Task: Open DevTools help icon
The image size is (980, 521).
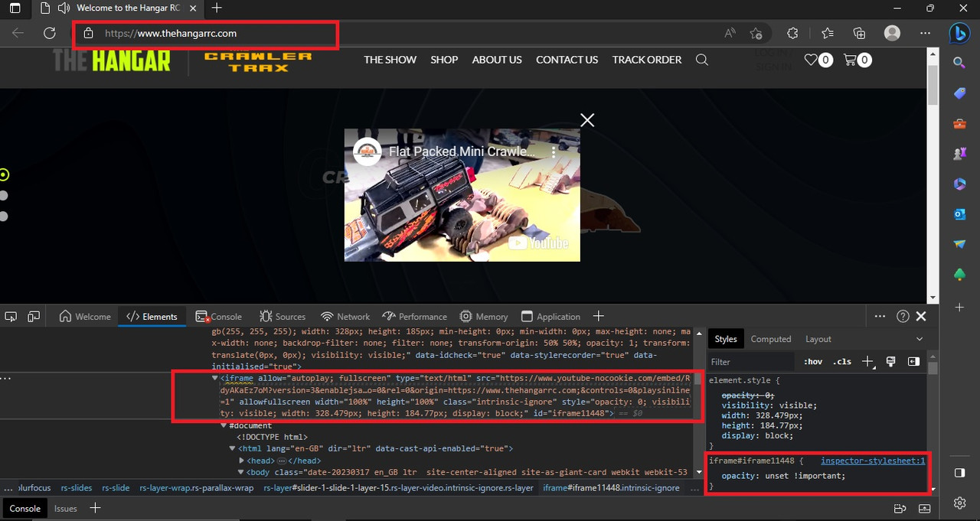Action: 903,316
